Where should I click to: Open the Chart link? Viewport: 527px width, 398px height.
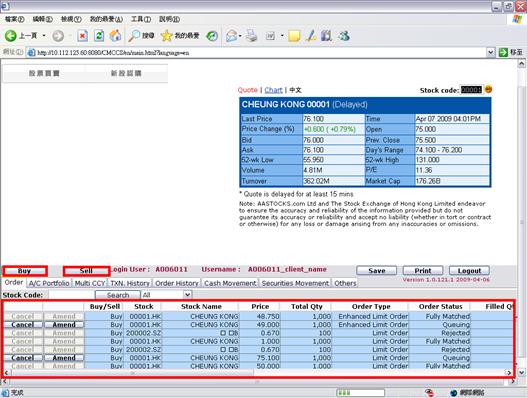pos(273,90)
